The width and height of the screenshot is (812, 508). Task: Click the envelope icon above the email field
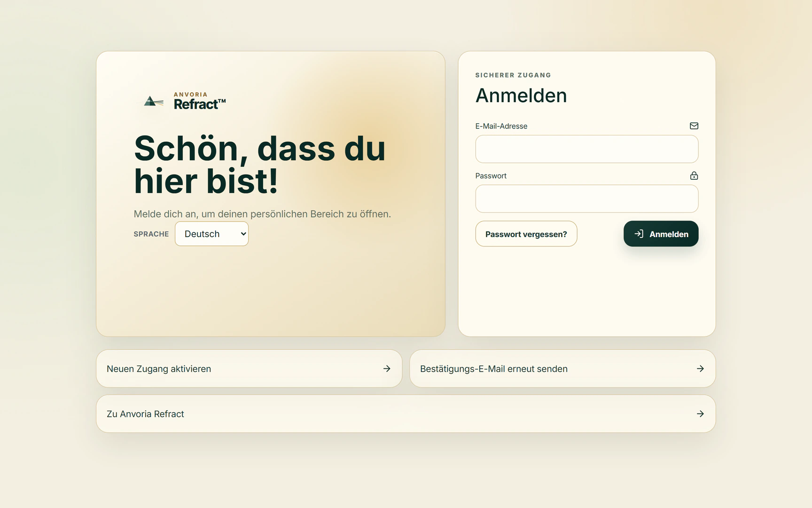[694, 126]
